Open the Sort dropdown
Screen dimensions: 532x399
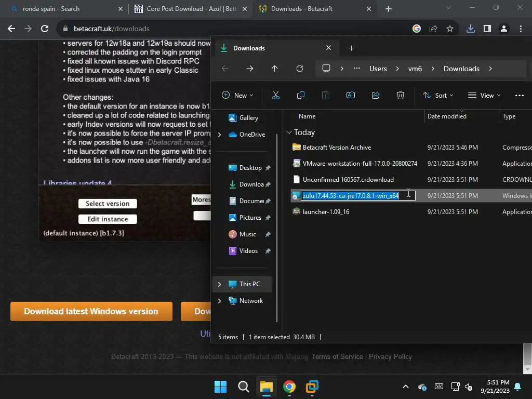(438, 96)
